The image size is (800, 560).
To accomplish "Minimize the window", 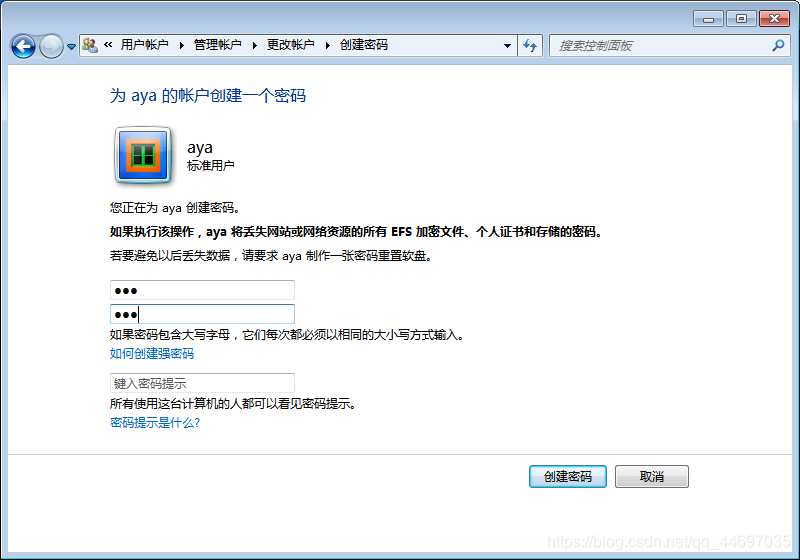I will [708, 19].
